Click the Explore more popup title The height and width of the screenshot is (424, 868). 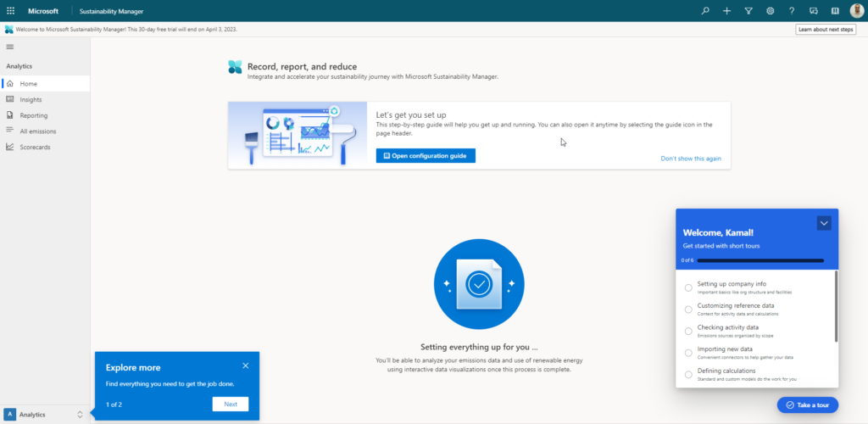point(133,367)
